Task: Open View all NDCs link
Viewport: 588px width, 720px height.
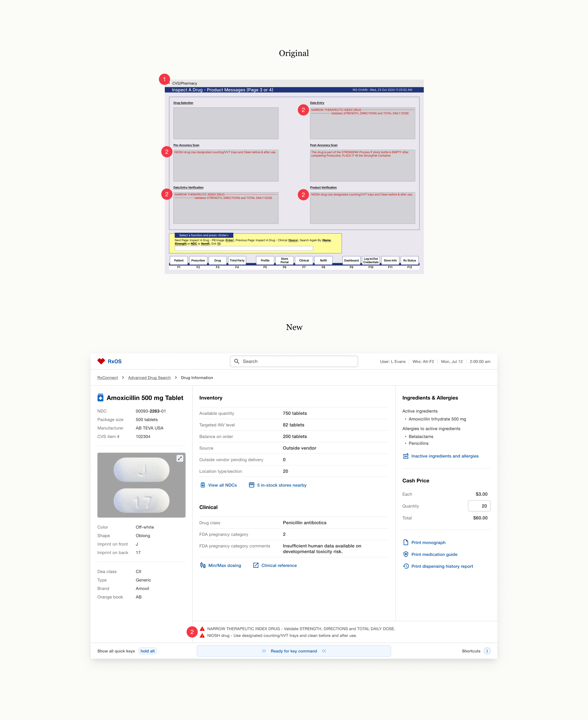Action: click(x=222, y=485)
